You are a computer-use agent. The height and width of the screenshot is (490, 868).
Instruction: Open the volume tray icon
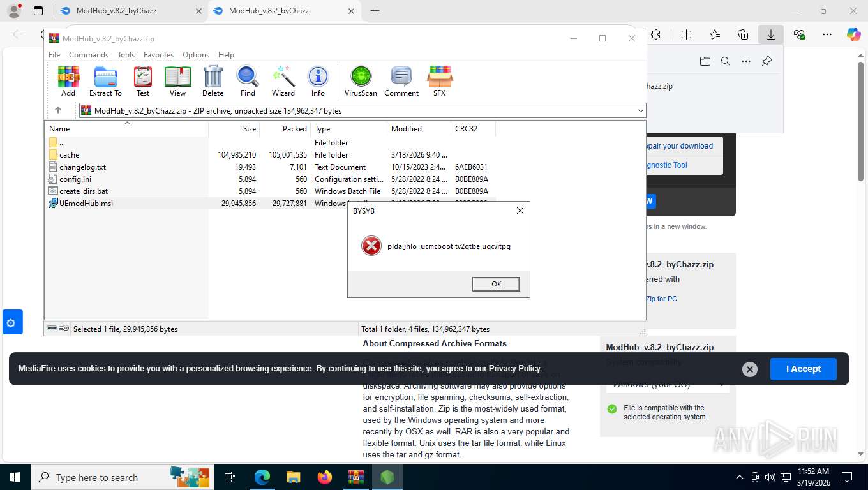point(769,477)
